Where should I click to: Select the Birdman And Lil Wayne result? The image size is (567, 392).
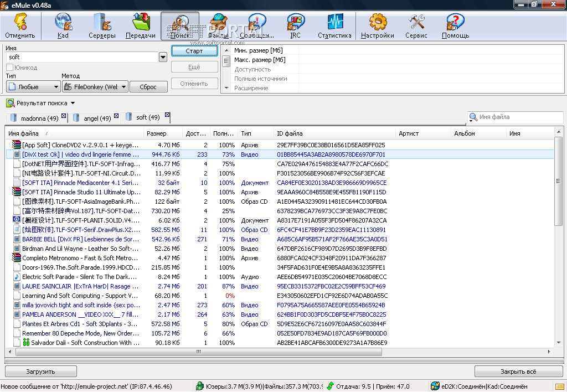click(x=280, y=249)
